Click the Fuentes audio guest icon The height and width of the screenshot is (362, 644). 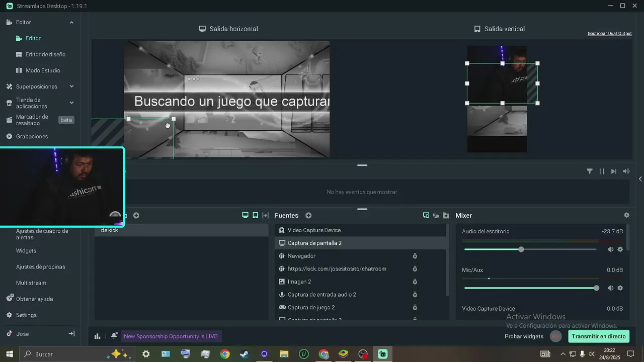(x=436, y=215)
